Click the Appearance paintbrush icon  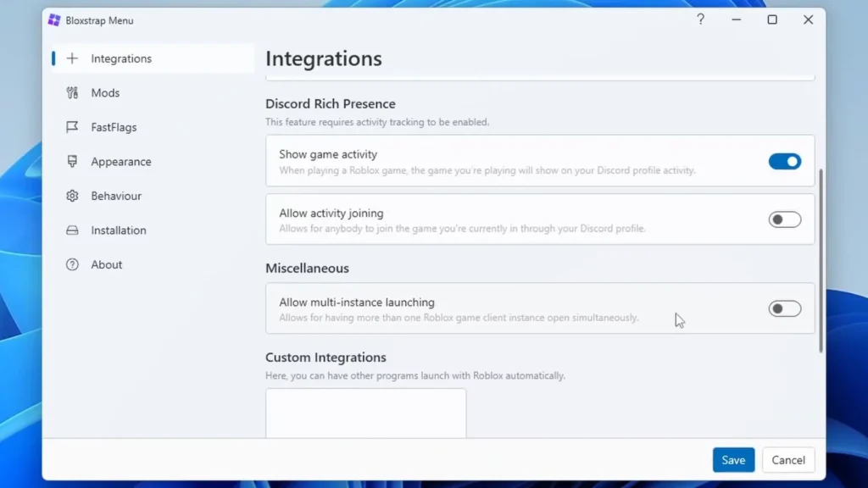[72, 162]
